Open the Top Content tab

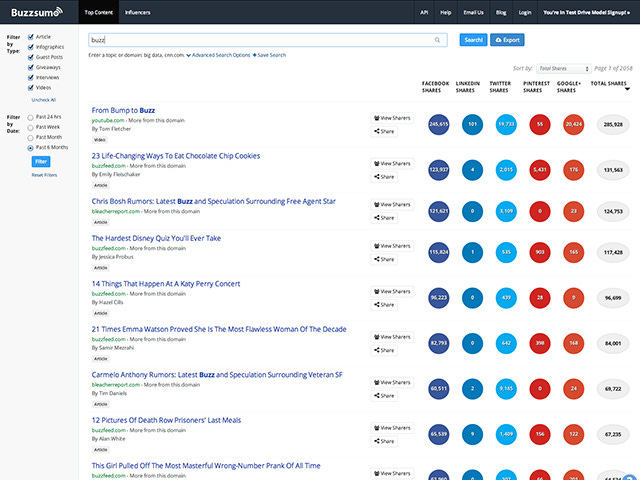coord(98,12)
